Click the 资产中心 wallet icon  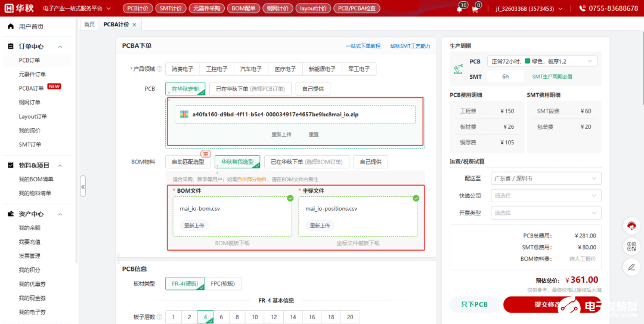pos(11,214)
